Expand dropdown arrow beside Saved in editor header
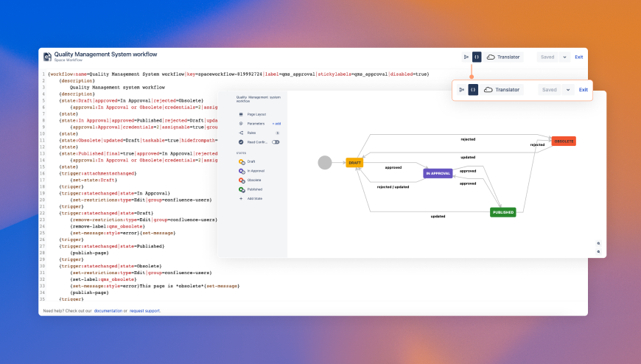 tap(564, 57)
